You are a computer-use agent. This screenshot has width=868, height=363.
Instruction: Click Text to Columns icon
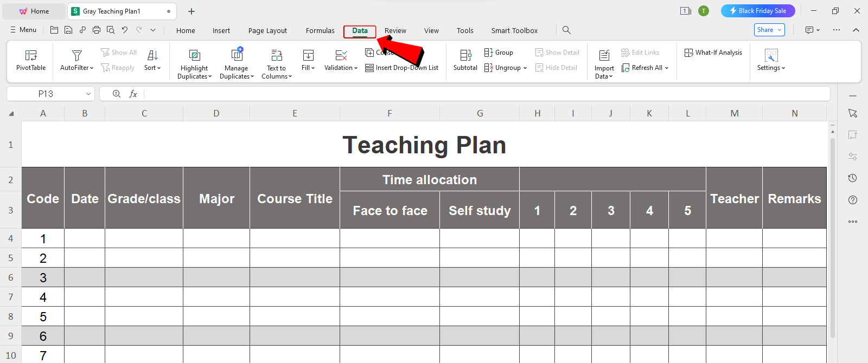[277, 55]
